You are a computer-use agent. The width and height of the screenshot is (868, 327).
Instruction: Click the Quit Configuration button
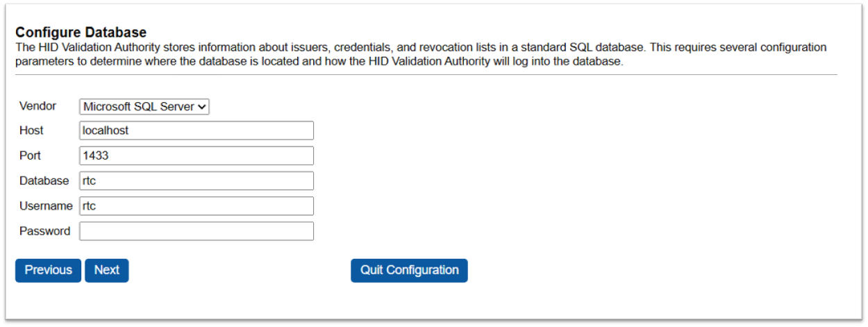point(409,270)
